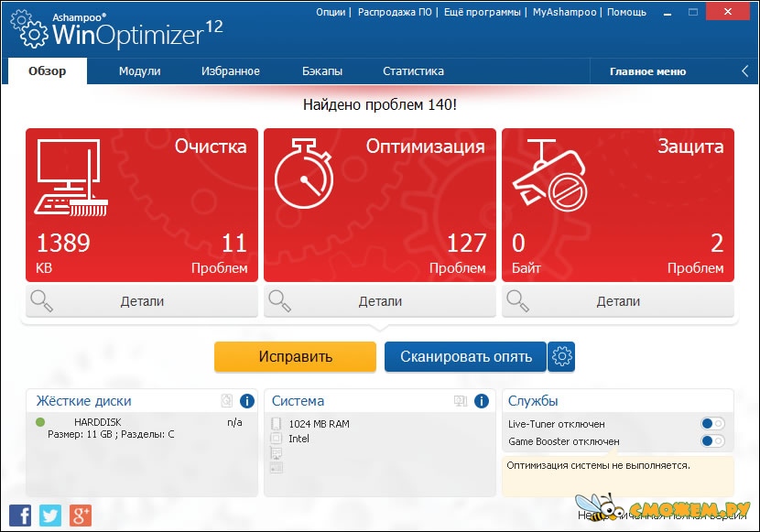This screenshot has width=760, height=532.
Task: Click the Найдено проблем 140! heading
Action: [x=379, y=104]
